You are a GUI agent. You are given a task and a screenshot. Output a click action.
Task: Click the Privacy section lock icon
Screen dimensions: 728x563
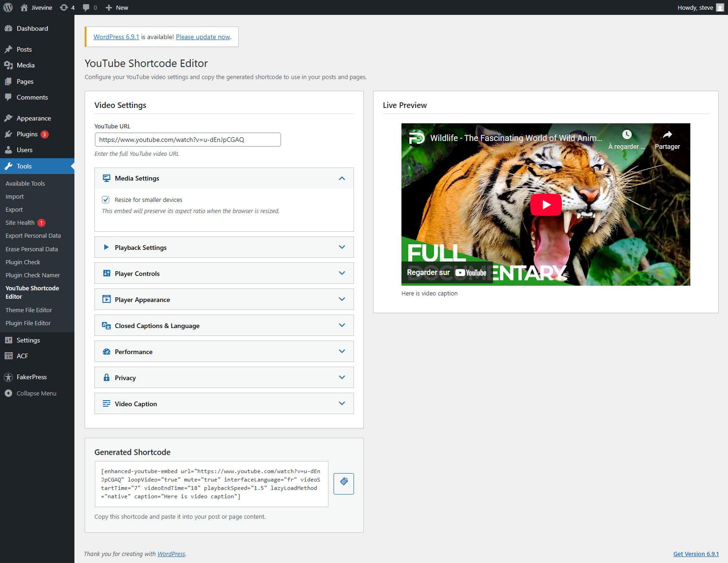[x=106, y=377]
